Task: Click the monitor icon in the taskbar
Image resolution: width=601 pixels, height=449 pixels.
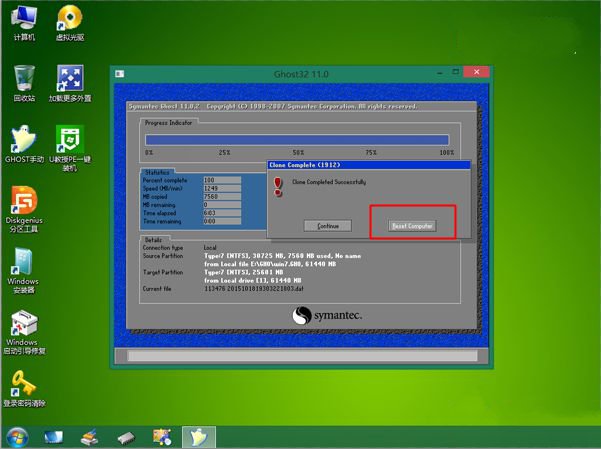Action: 54,437
